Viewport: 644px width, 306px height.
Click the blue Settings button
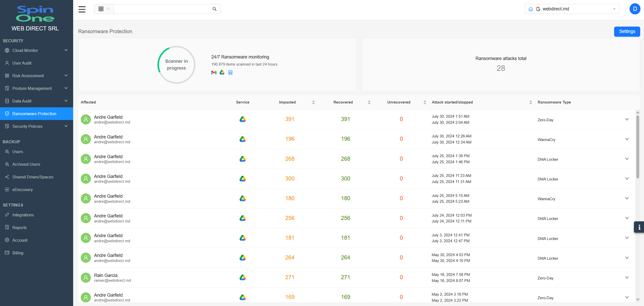(x=627, y=31)
